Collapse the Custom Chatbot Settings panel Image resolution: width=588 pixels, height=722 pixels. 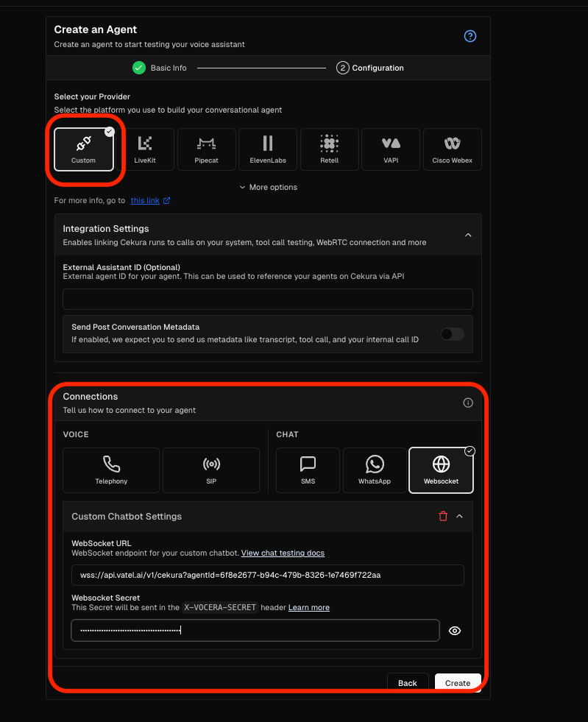[x=459, y=516]
